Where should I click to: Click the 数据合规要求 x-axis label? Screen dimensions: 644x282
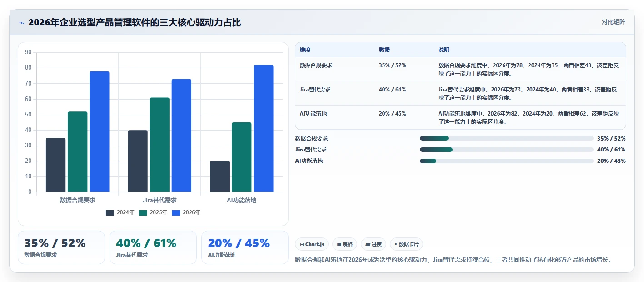[78, 200]
